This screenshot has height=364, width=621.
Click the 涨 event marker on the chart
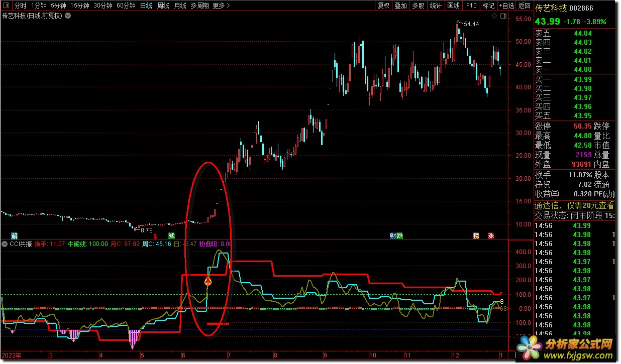pyautogui.click(x=491, y=235)
